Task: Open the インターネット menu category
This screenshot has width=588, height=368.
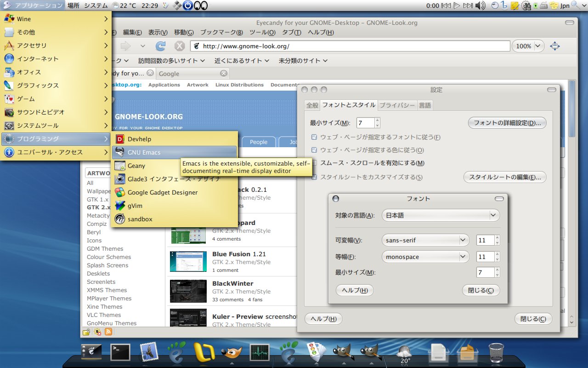Action: tap(56, 58)
